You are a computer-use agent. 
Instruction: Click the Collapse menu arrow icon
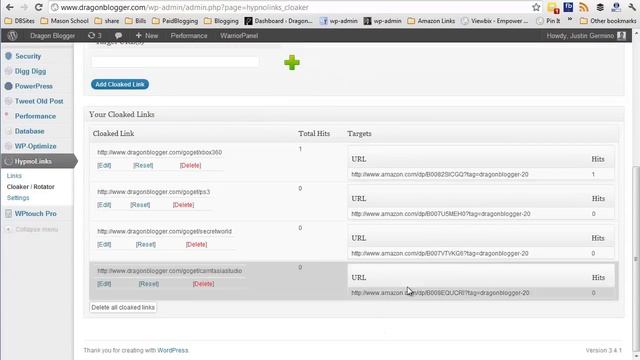(8, 229)
